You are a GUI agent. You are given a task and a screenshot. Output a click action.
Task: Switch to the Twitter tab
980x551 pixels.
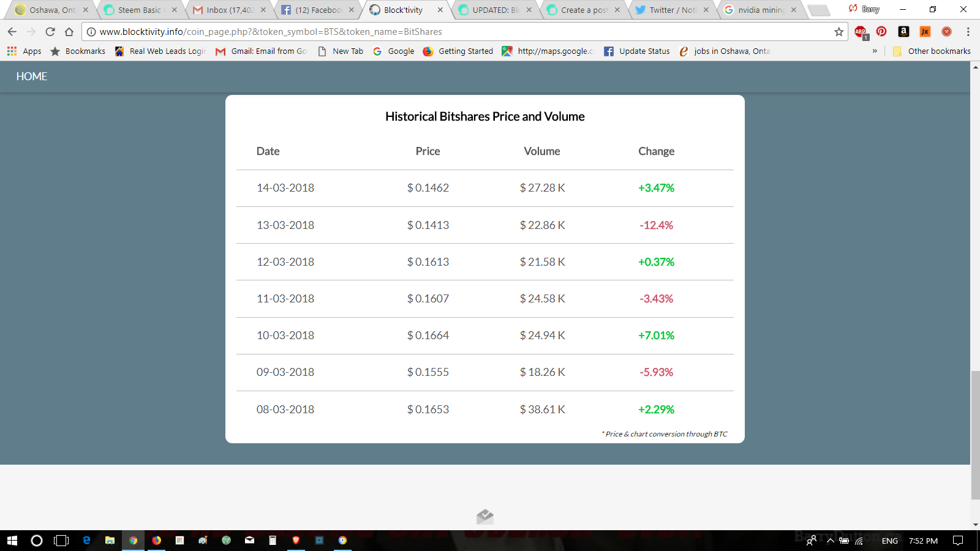(x=672, y=10)
